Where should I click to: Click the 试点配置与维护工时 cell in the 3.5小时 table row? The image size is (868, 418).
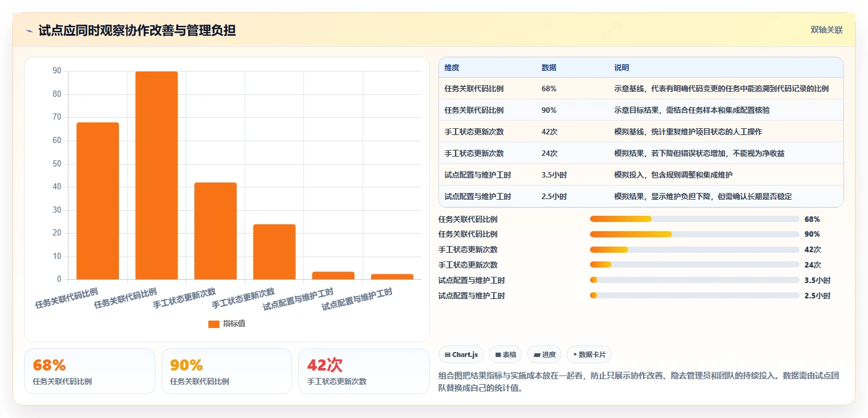[478, 175]
